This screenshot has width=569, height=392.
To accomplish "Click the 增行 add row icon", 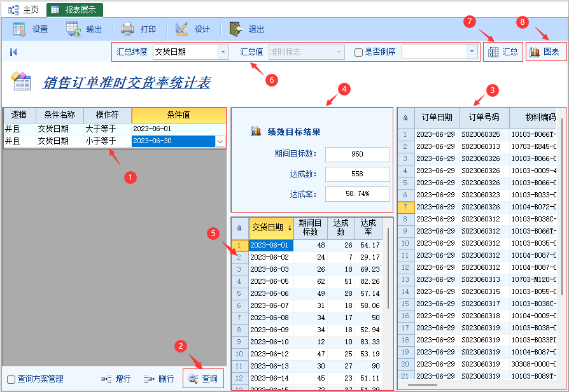I will coord(106,379).
